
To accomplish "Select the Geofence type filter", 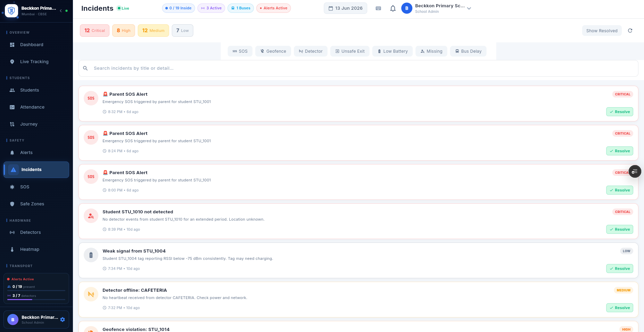I will coord(273,51).
